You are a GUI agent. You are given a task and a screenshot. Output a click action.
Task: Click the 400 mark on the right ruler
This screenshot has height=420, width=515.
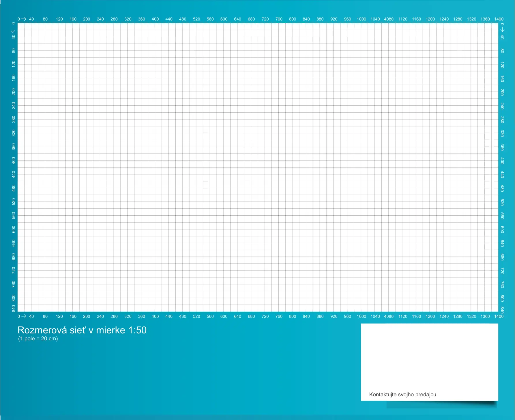tap(502, 161)
